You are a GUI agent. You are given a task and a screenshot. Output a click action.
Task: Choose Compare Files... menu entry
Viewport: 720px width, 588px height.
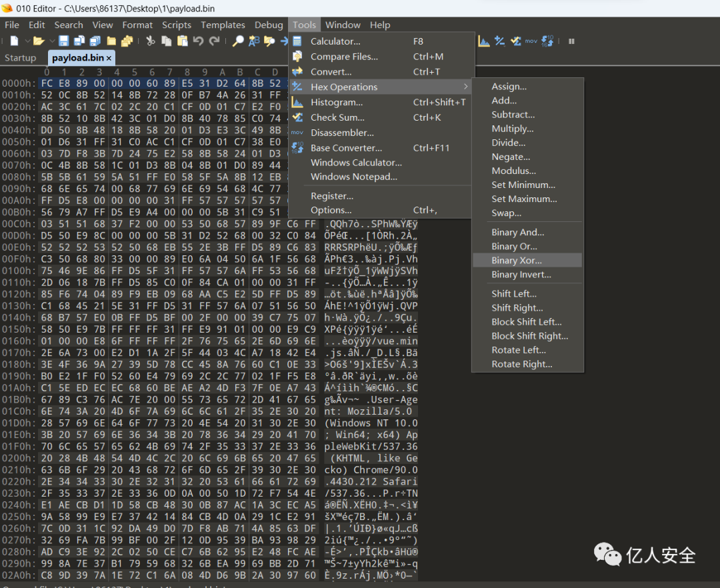coord(381,57)
